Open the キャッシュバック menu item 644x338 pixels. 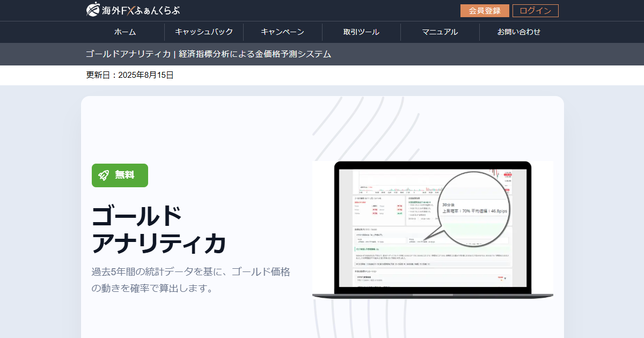[x=204, y=32]
